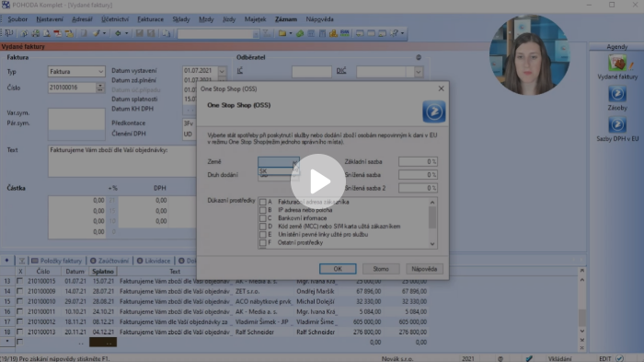Screen dimensions: 644x362
Task: Open the Fakturace menu
Action: point(150,19)
